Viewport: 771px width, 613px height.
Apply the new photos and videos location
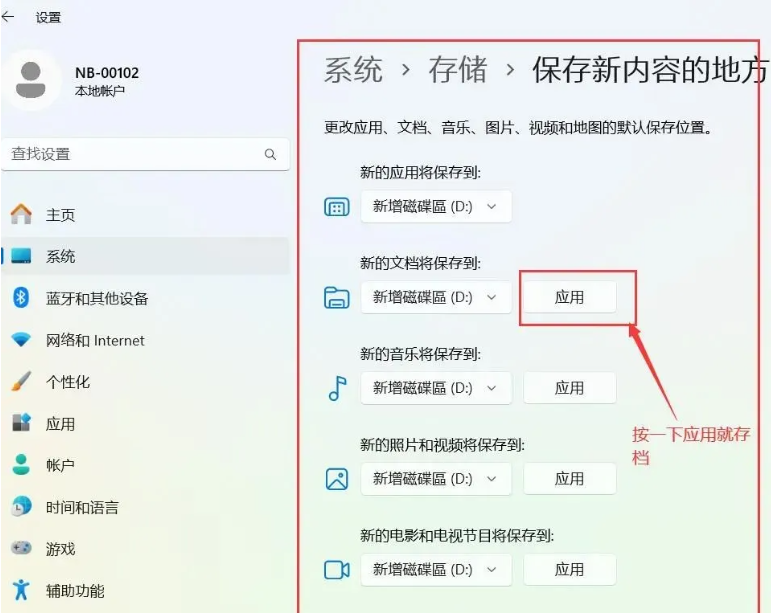click(x=569, y=479)
